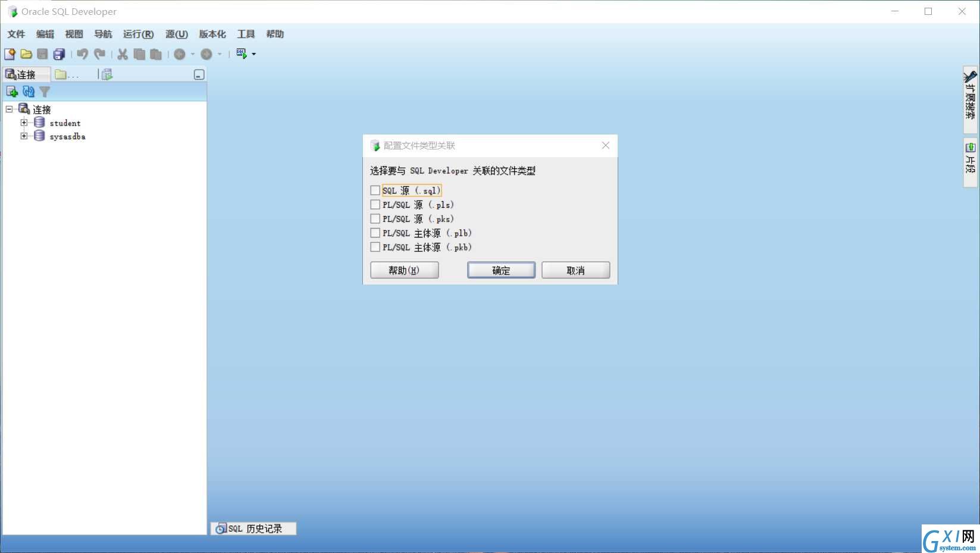Viewport: 980px width, 553px height.
Task: Click the 取消 button
Action: [x=576, y=270]
